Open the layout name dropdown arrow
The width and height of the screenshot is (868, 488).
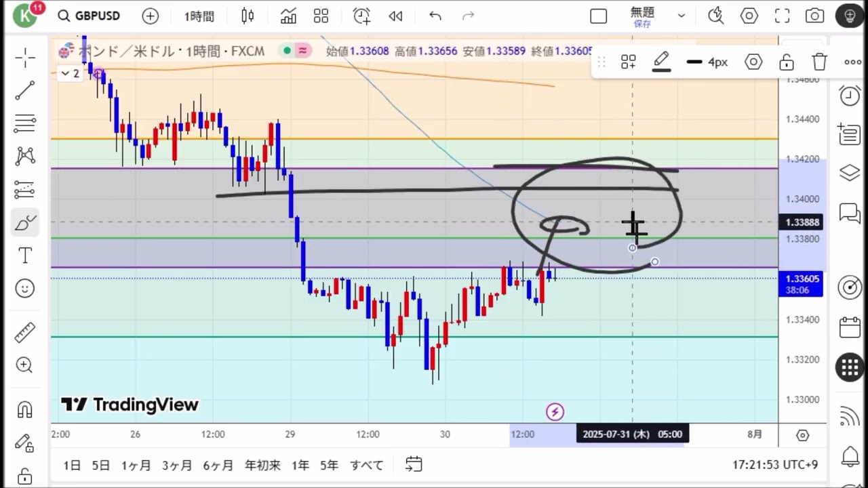(682, 16)
